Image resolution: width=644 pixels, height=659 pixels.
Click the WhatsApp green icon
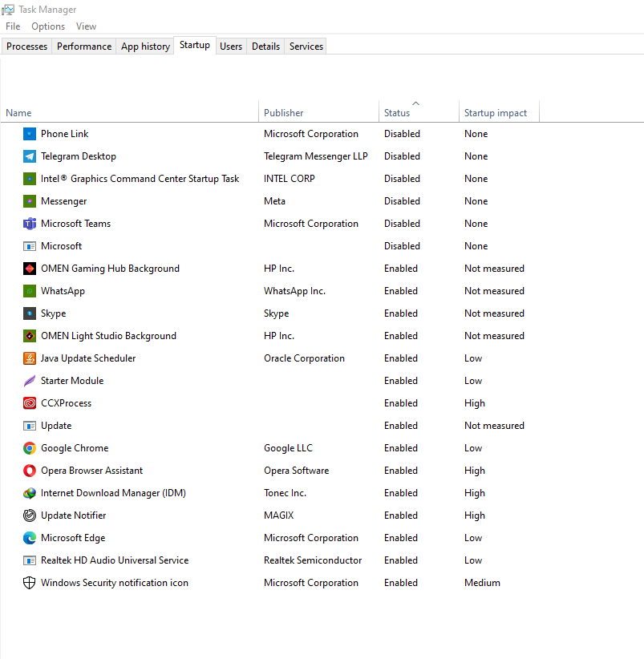pos(30,291)
